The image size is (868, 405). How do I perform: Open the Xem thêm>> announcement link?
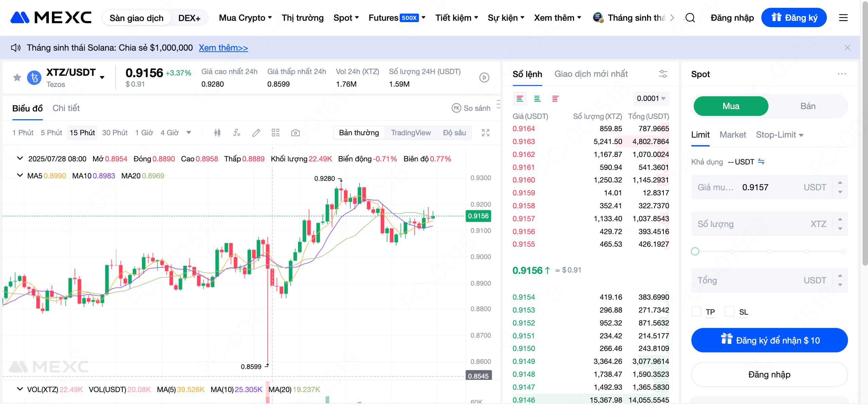223,48
